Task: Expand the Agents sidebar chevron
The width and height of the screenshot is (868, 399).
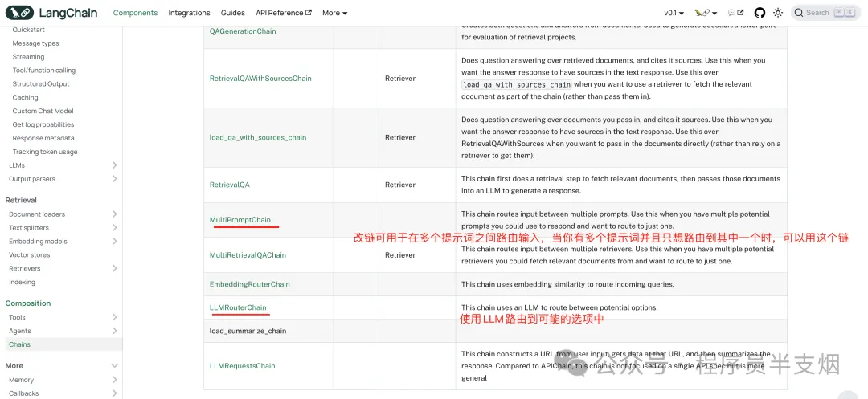Action: coord(114,331)
